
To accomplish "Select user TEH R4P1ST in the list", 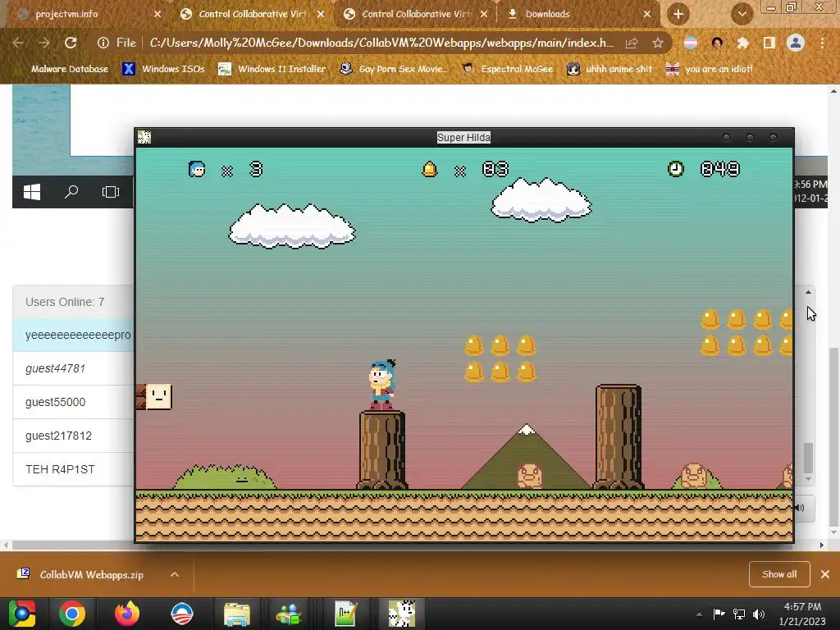I will pyautogui.click(x=73, y=469).
